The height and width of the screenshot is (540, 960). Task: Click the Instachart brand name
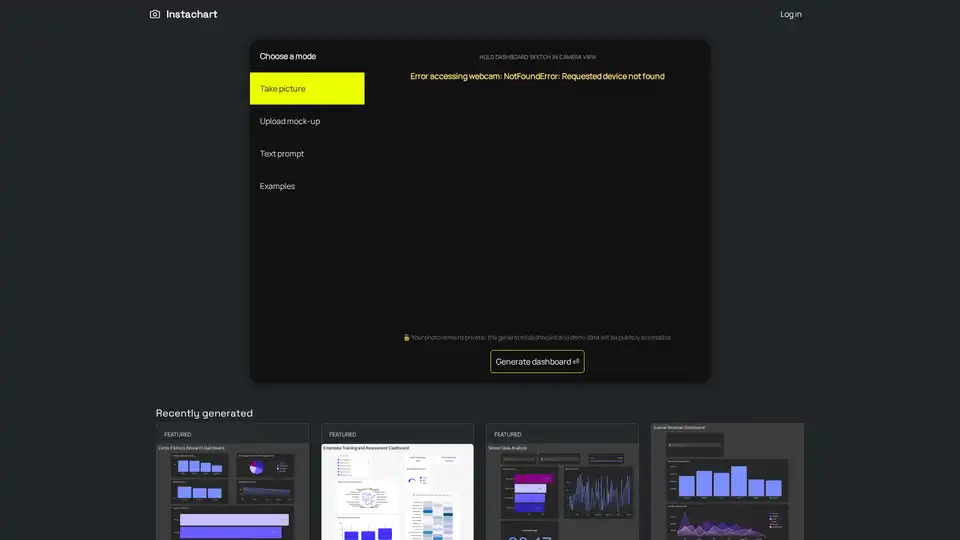click(191, 14)
